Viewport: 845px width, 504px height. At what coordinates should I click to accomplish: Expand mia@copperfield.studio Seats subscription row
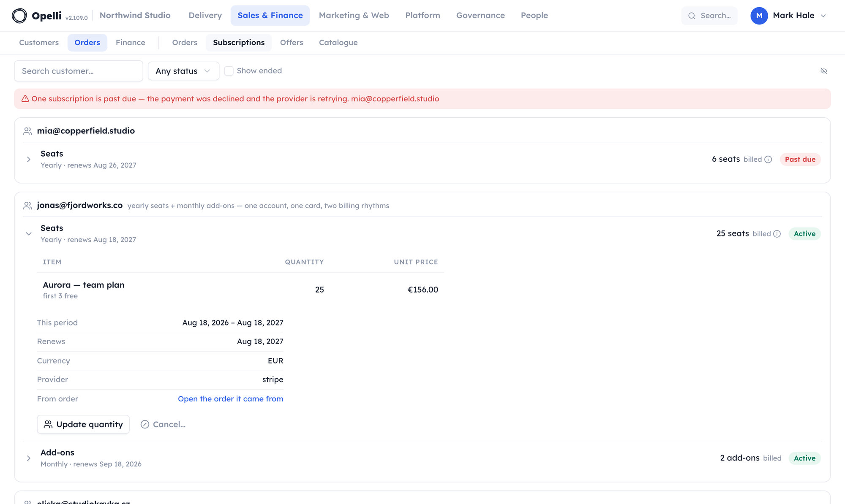pos(28,160)
